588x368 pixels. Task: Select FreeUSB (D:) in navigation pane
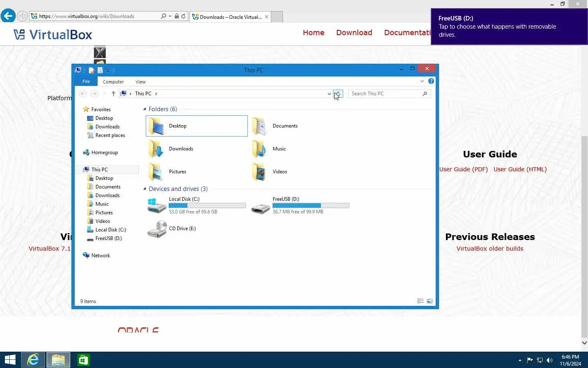pos(109,238)
